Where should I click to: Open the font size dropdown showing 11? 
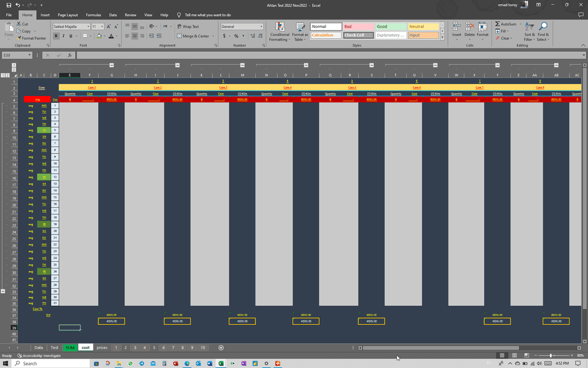tap(102, 26)
